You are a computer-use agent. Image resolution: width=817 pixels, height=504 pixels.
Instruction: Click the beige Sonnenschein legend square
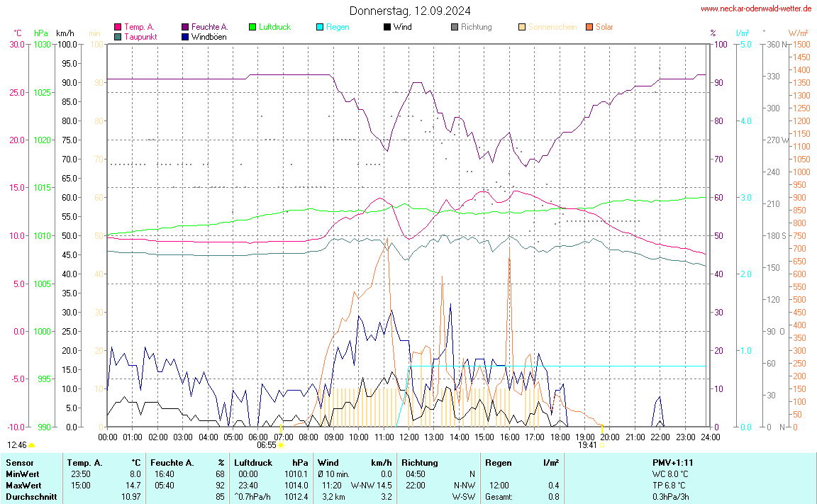coord(522,27)
